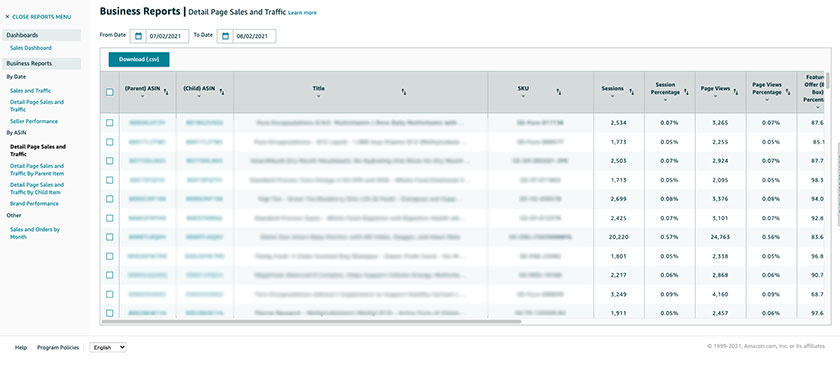Sort by (Child) ASIN using its sort arrows
This screenshot has height=371, width=840.
point(222,92)
